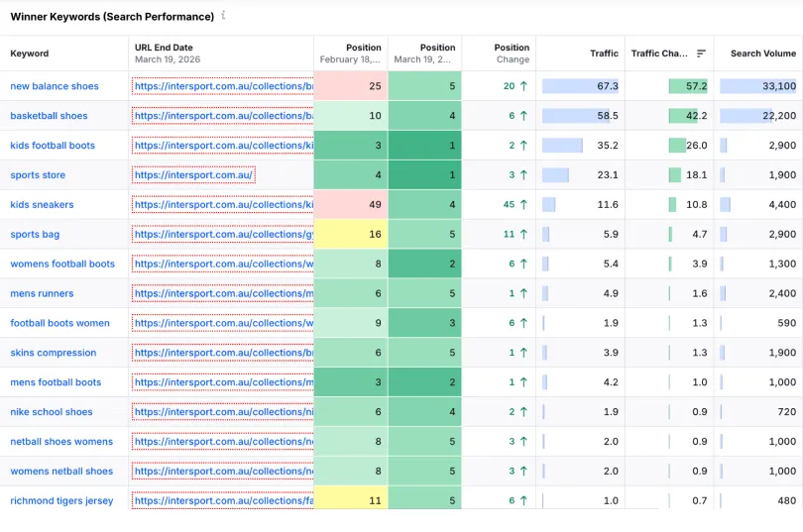Open the URL link in new balance shoes row
The width and height of the screenshot is (803, 532).
(223, 86)
